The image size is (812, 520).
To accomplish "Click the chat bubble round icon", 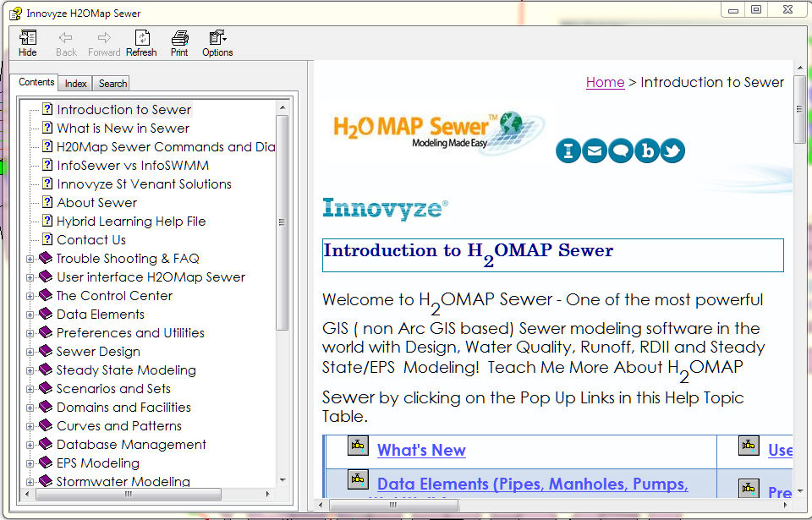I will point(620,151).
